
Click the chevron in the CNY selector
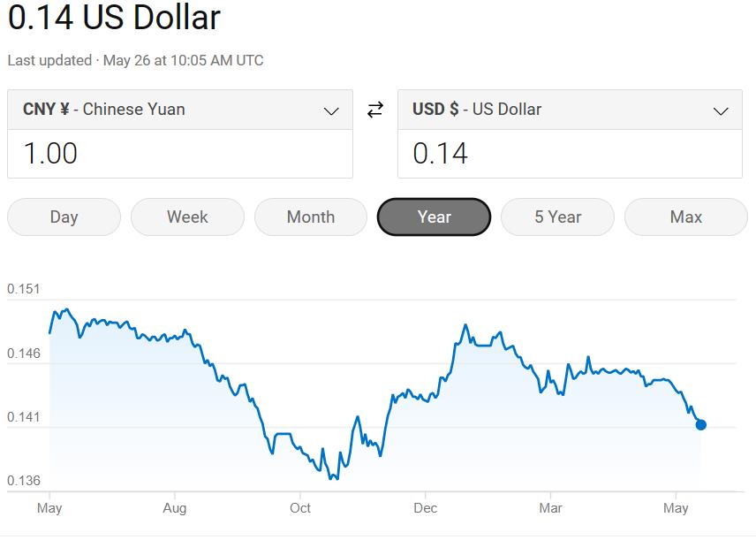click(x=331, y=111)
